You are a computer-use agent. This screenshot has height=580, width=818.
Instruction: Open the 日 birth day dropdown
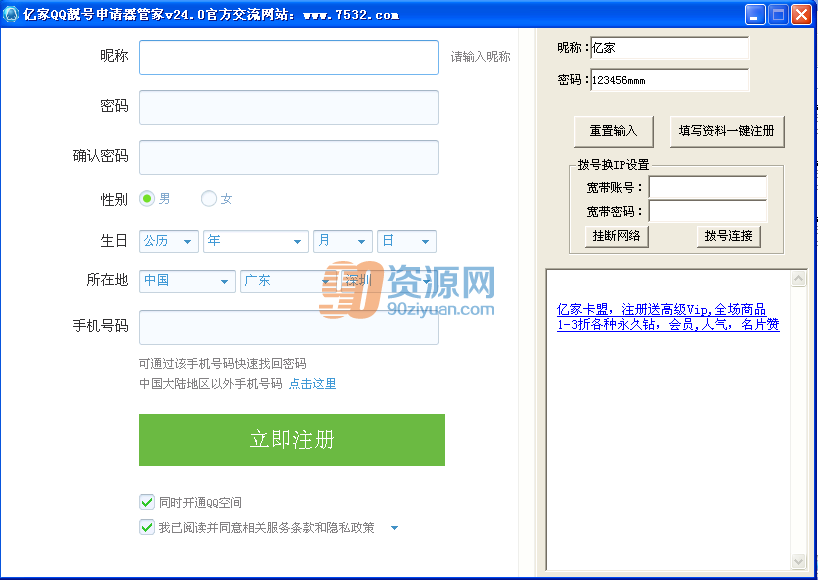click(407, 241)
